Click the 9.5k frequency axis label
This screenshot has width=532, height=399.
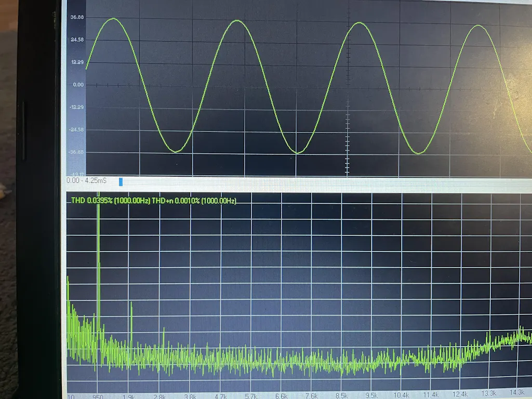tap(371, 396)
